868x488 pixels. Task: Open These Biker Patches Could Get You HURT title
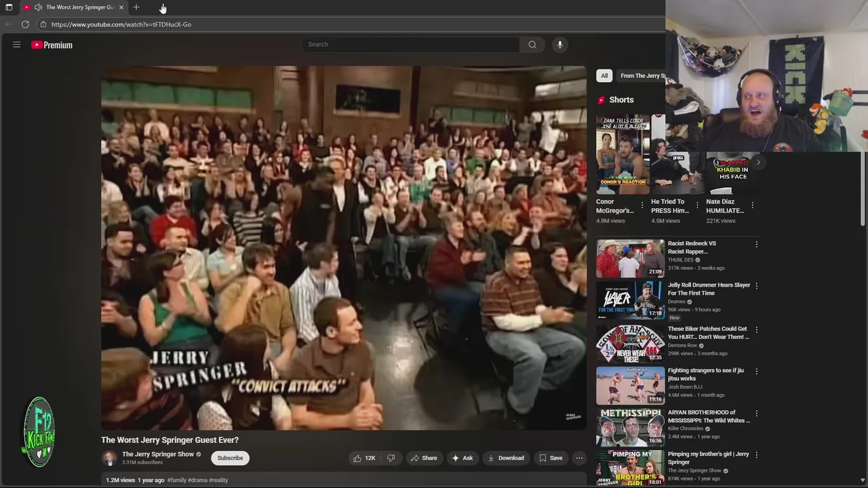(708, 333)
